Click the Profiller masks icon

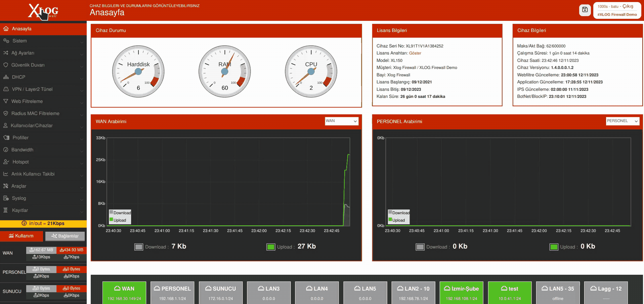(6, 138)
